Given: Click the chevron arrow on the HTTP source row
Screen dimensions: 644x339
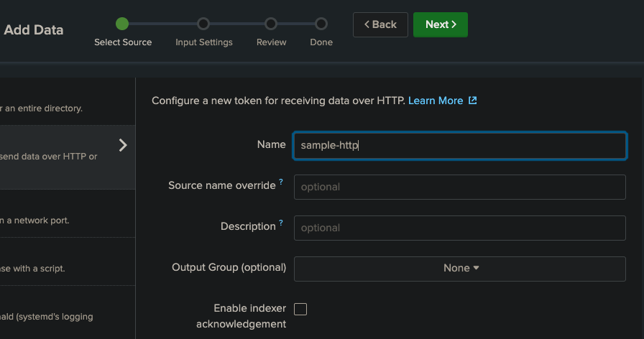Looking at the screenshot, I should pyautogui.click(x=123, y=145).
